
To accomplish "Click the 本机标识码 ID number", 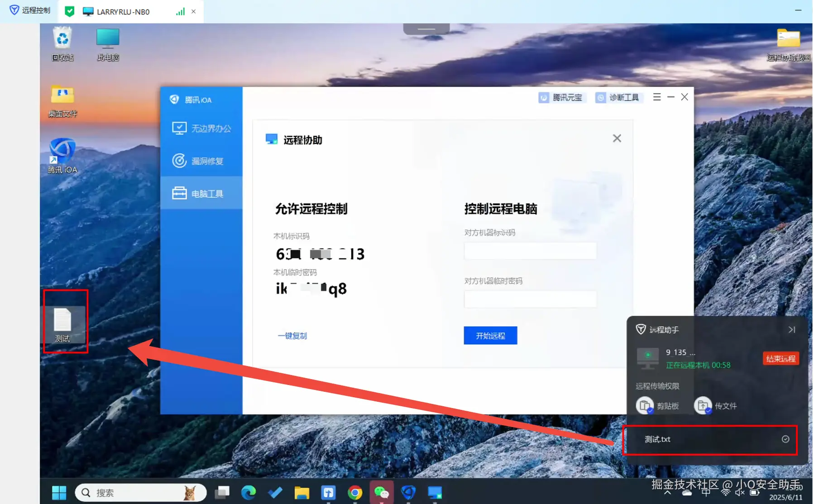I will click(320, 254).
